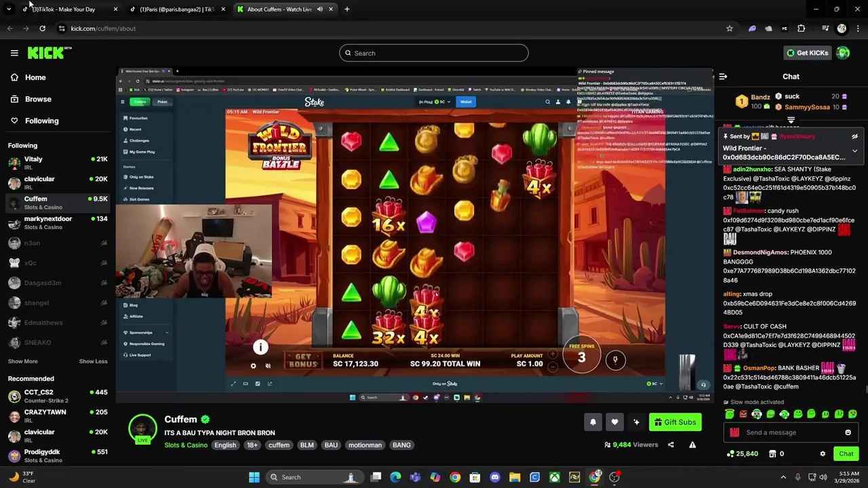Open the channel points shop icon
The width and height of the screenshot is (868, 488).
tap(772, 454)
